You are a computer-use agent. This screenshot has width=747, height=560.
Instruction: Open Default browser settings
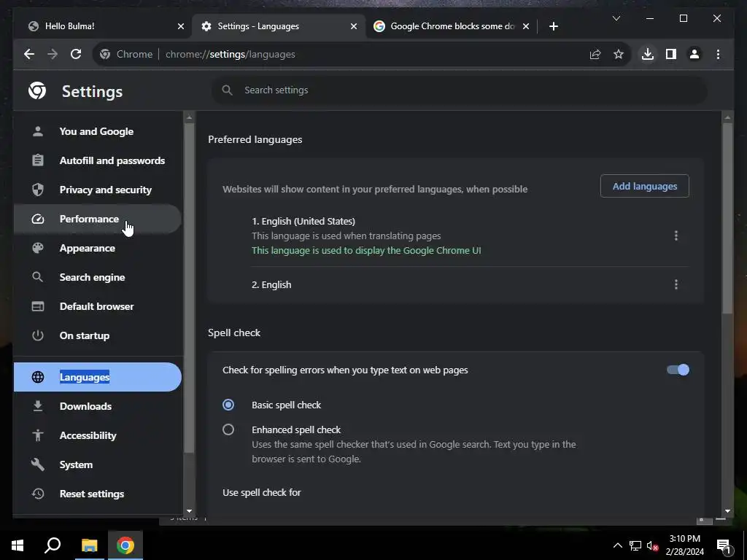[x=98, y=306]
